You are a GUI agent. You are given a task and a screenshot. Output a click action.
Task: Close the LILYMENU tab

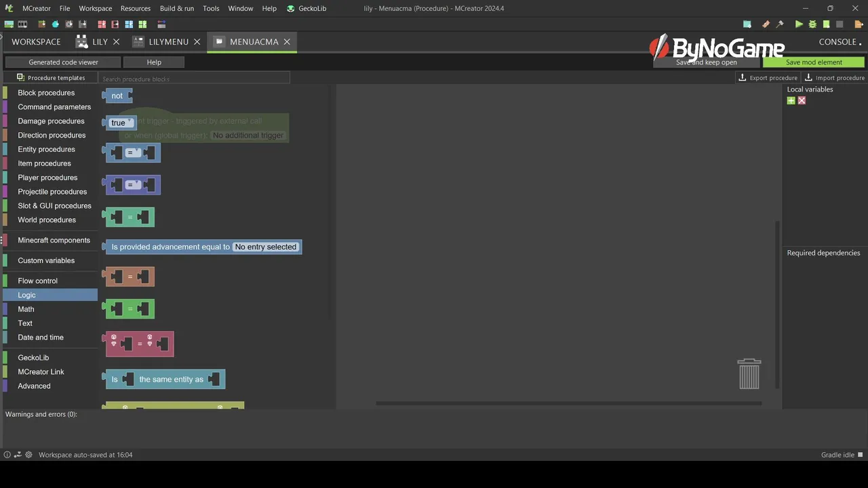tap(197, 42)
